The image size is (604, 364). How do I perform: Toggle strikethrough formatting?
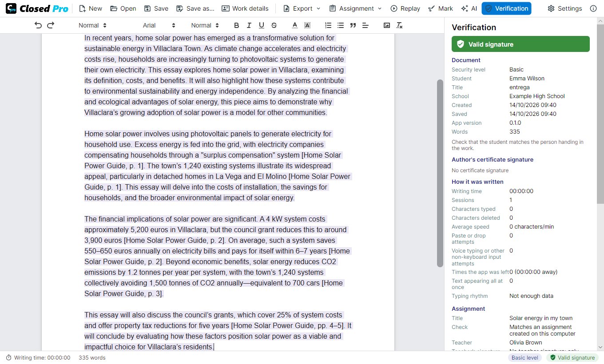coord(274,25)
